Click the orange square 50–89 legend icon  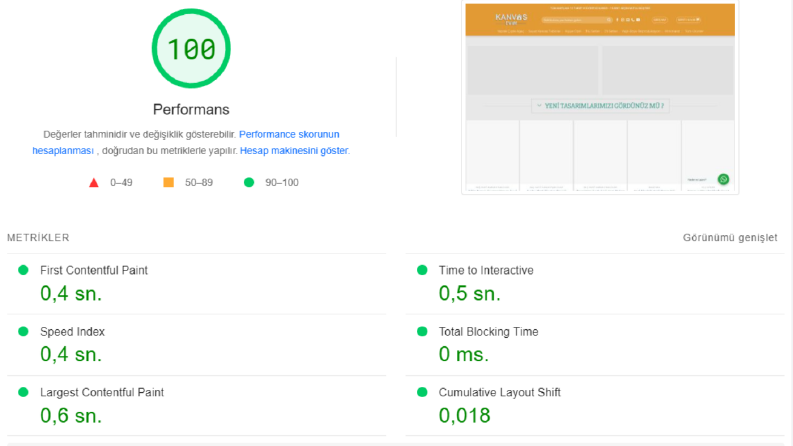(x=168, y=182)
